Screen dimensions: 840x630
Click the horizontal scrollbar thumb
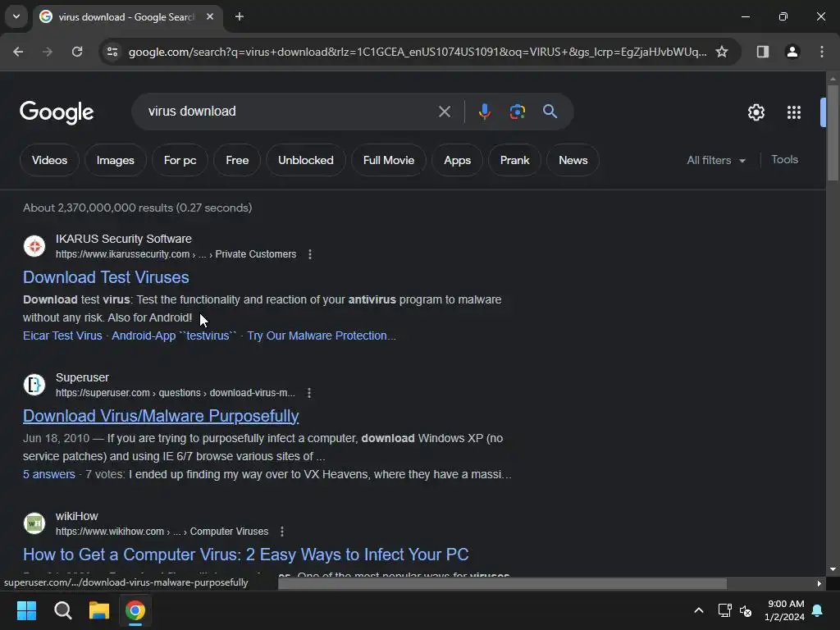click(x=502, y=583)
